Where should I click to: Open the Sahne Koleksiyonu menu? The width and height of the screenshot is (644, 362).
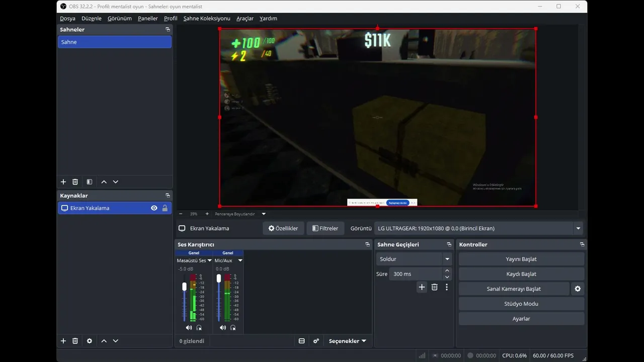coord(207,19)
